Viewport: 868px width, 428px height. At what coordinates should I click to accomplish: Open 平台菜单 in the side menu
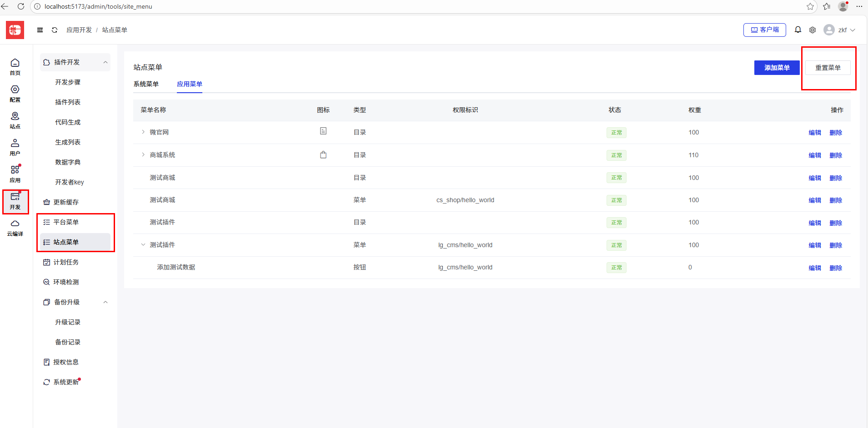click(66, 222)
